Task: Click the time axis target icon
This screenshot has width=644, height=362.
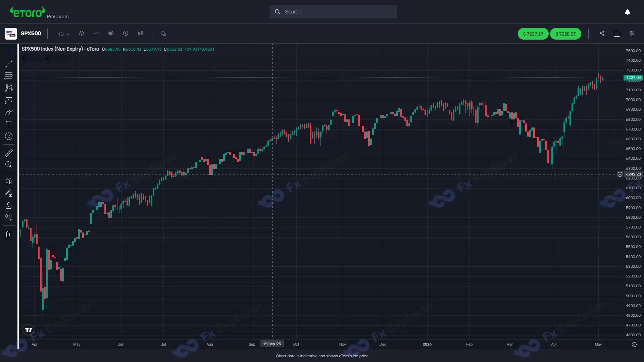Action: 634,345
